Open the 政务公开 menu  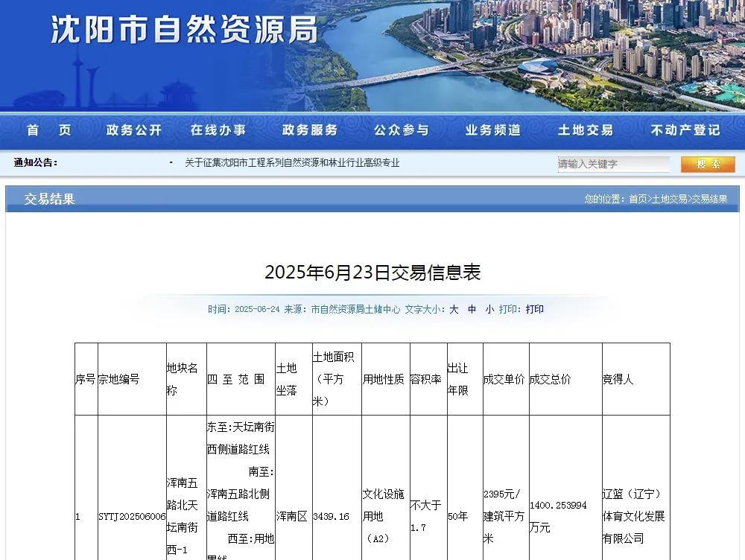(x=134, y=130)
